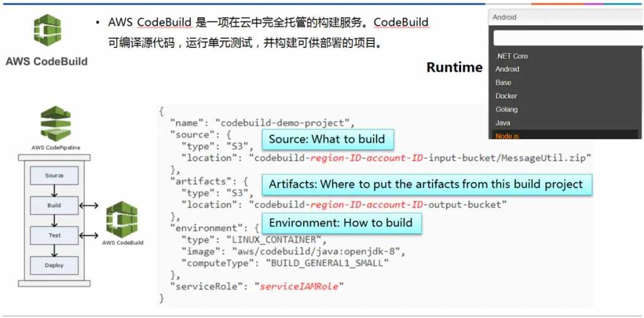Click the Runtime heading text
The image size is (644, 318).
coord(455,67)
